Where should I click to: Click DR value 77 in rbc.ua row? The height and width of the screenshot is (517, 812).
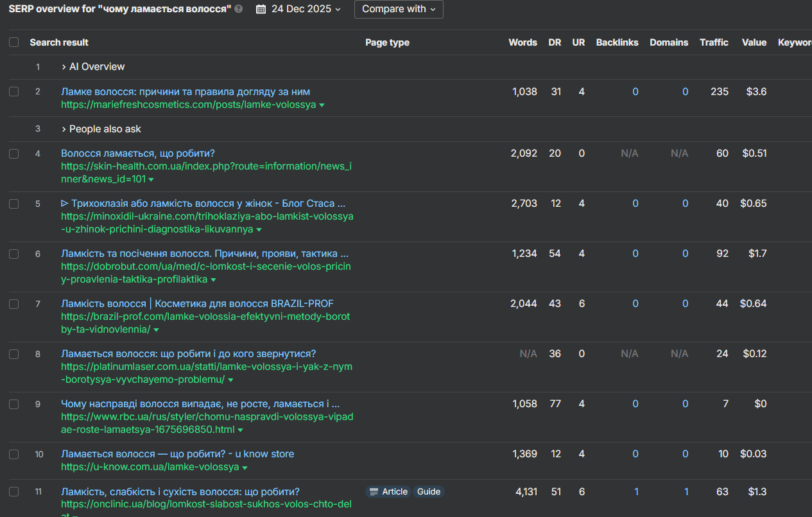point(555,404)
